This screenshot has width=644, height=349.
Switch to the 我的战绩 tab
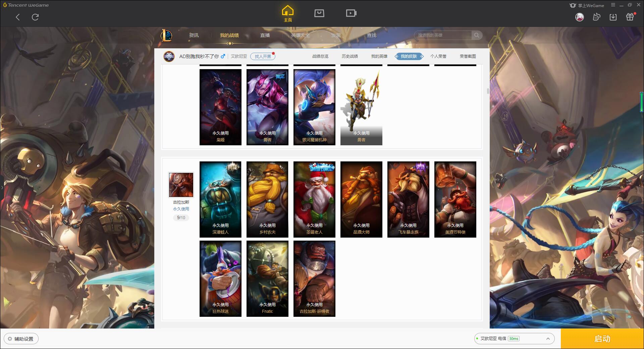point(229,35)
